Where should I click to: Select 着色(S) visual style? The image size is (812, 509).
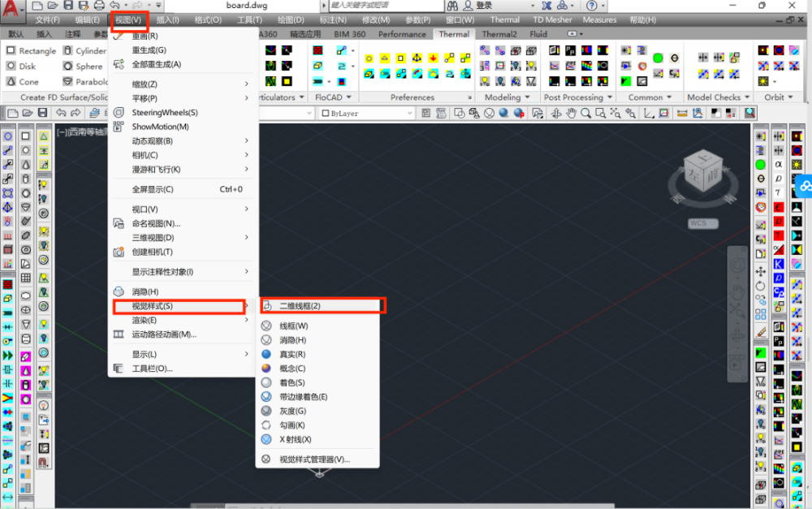(317, 382)
